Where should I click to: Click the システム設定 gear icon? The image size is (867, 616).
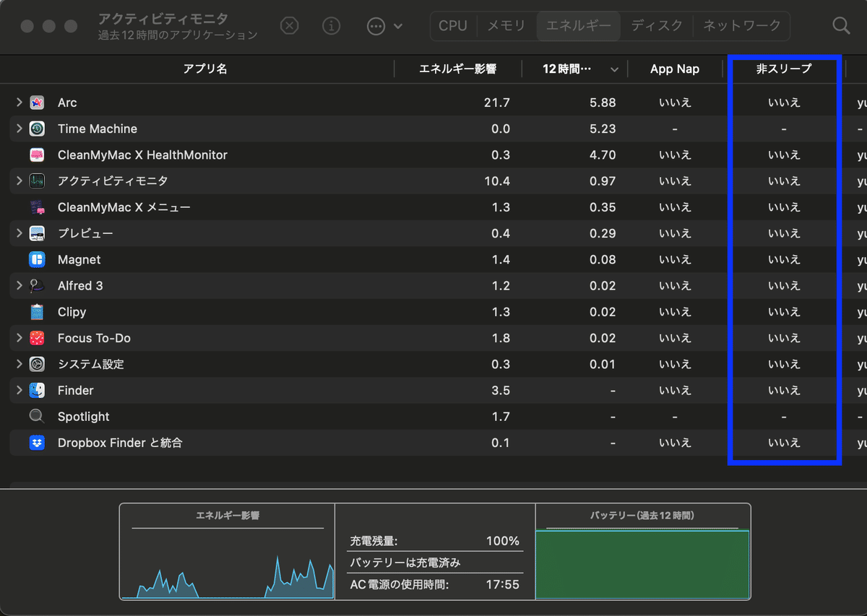pyautogui.click(x=37, y=364)
